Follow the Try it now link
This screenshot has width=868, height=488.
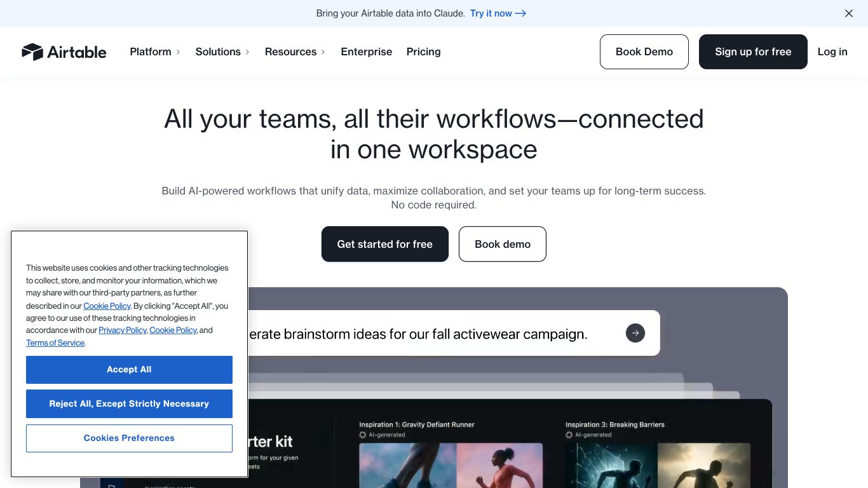tap(498, 13)
